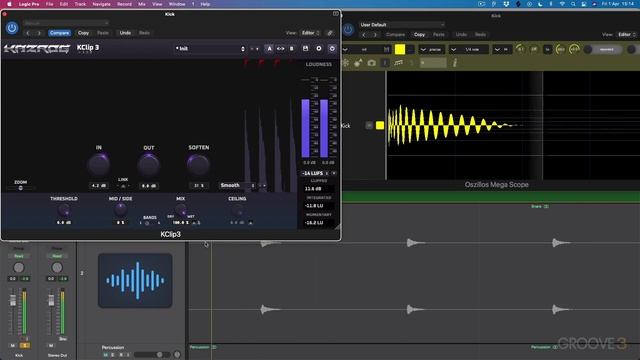Image resolution: width=640 pixels, height=360 pixels.
Task: Click dark square icon between camera and music notes
Action: click(385, 63)
